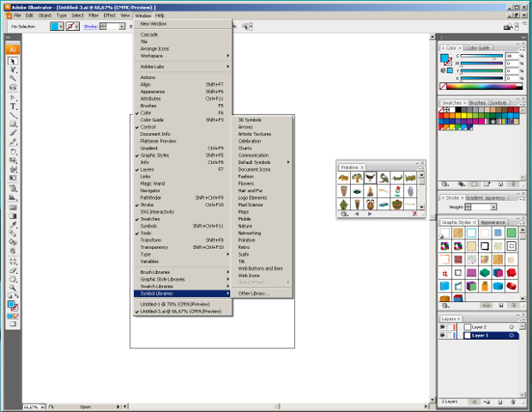Open the stroke weight dropdown in control bar

[x=122, y=27]
